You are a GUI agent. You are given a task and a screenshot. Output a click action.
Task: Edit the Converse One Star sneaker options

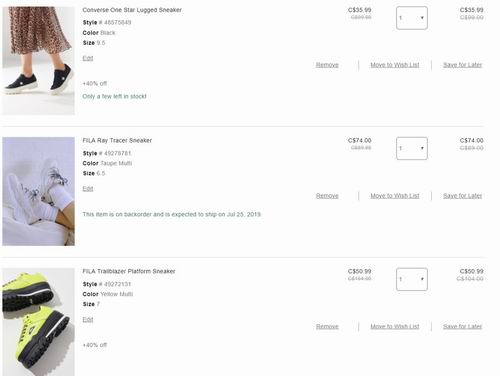tap(88, 58)
